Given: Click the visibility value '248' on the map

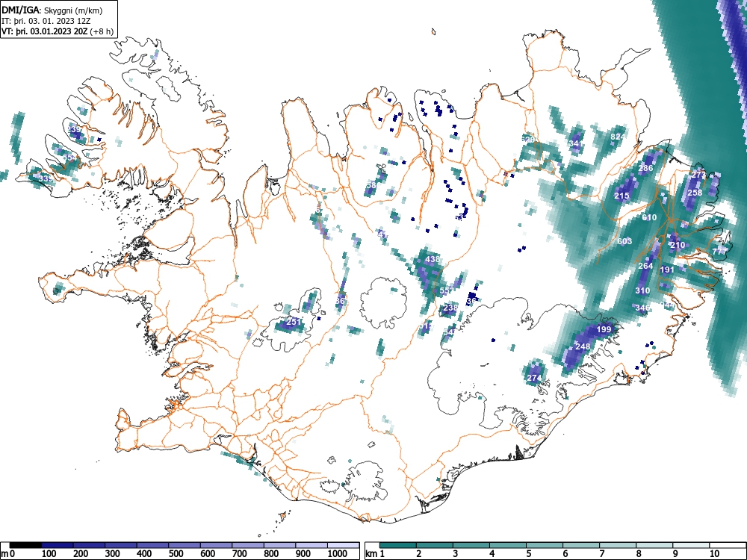Looking at the screenshot, I should tap(583, 346).
